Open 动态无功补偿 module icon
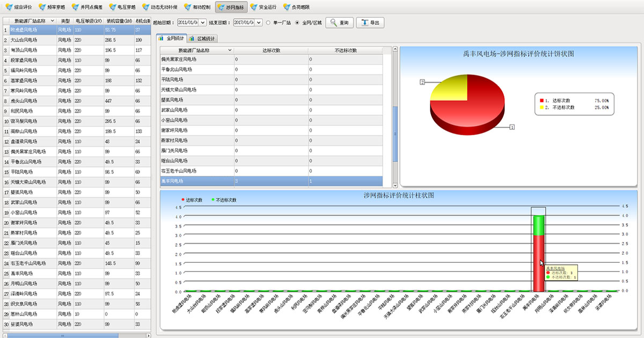 pos(147,8)
